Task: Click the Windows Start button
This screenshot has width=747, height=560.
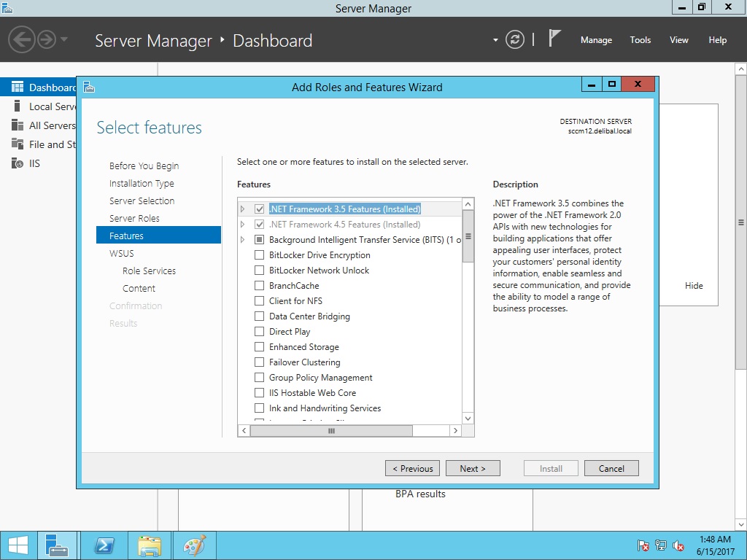Action: (18, 545)
